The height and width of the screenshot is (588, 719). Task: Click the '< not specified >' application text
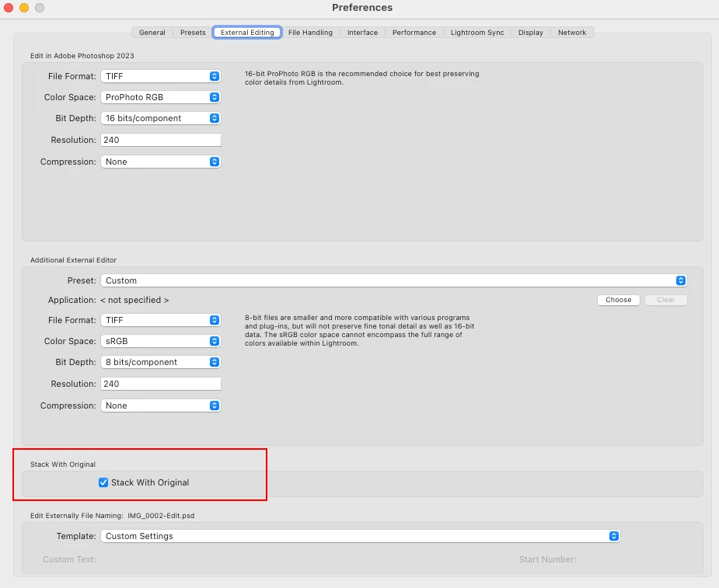click(x=134, y=300)
